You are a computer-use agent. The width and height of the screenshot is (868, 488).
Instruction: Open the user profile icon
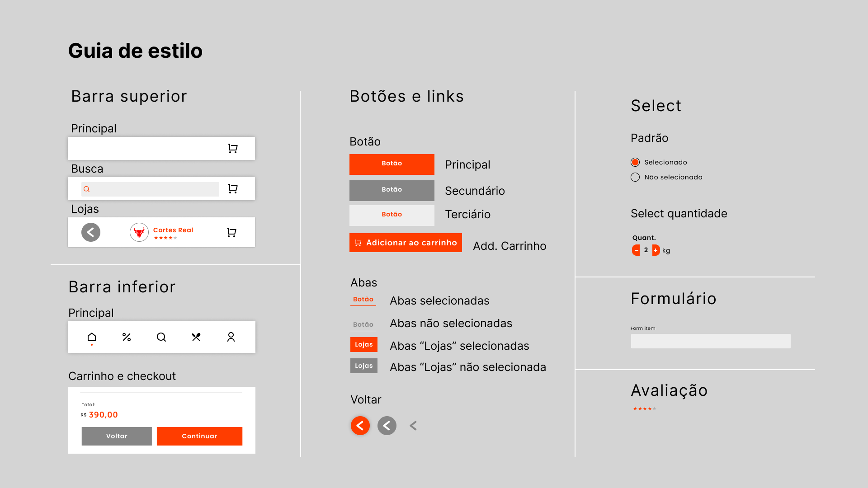point(231,337)
